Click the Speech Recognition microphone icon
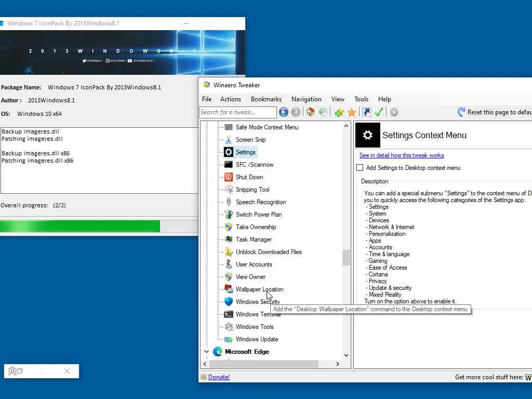532x399 pixels. tap(229, 202)
